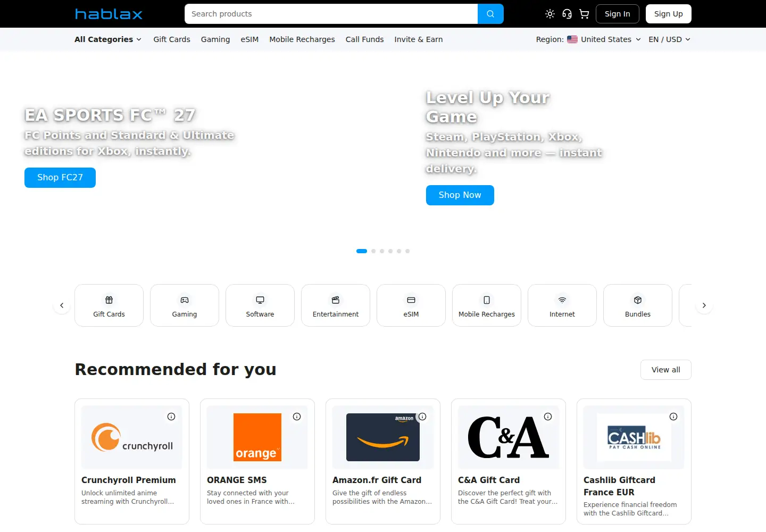Open info icon on Cashlib Giftcard
The height and width of the screenshot is (532, 766).
(673, 417)
